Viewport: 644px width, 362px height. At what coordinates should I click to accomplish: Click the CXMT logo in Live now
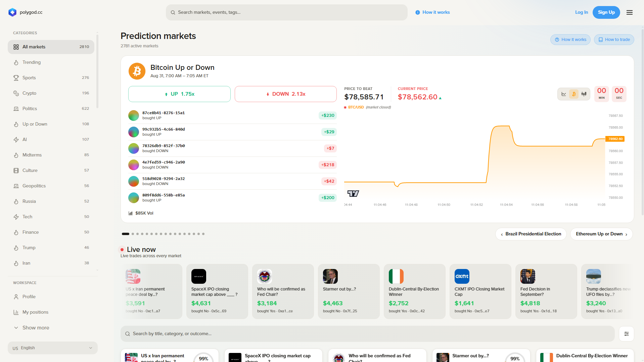(x=462, y=276)
